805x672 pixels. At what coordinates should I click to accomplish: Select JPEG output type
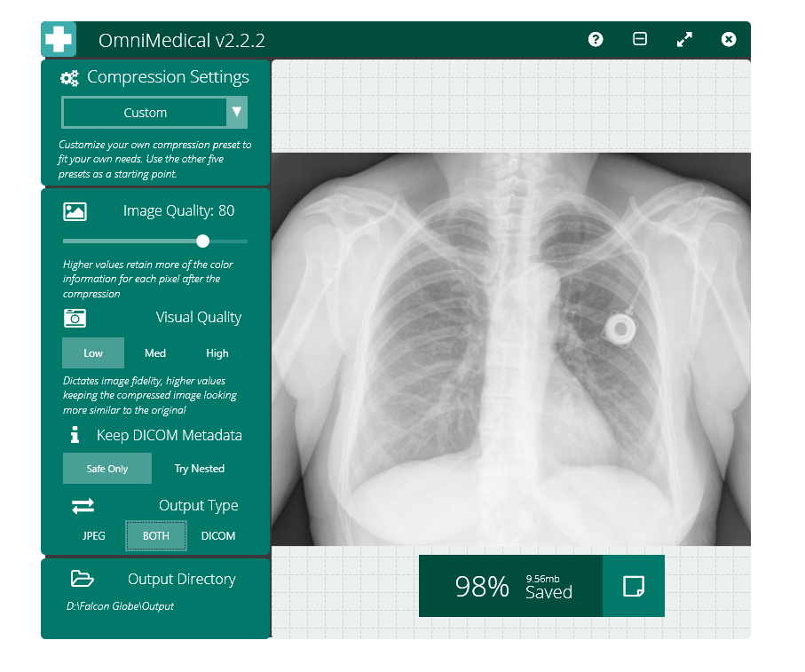pos(94,536)
